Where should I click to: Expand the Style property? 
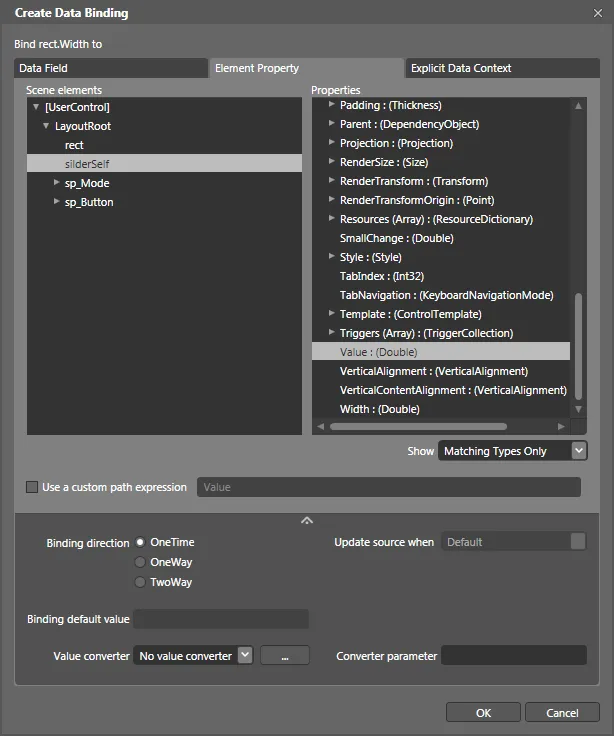[331, 256]
